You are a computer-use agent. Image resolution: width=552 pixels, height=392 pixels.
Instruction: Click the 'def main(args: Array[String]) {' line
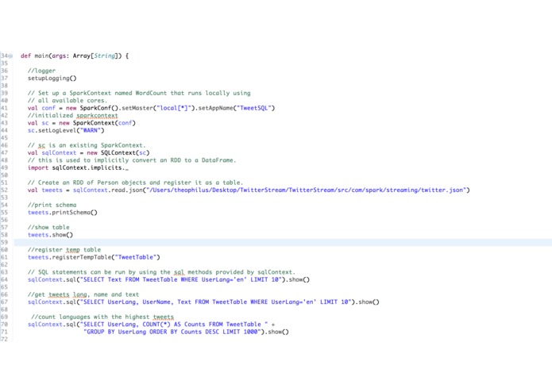click(75, 56)
